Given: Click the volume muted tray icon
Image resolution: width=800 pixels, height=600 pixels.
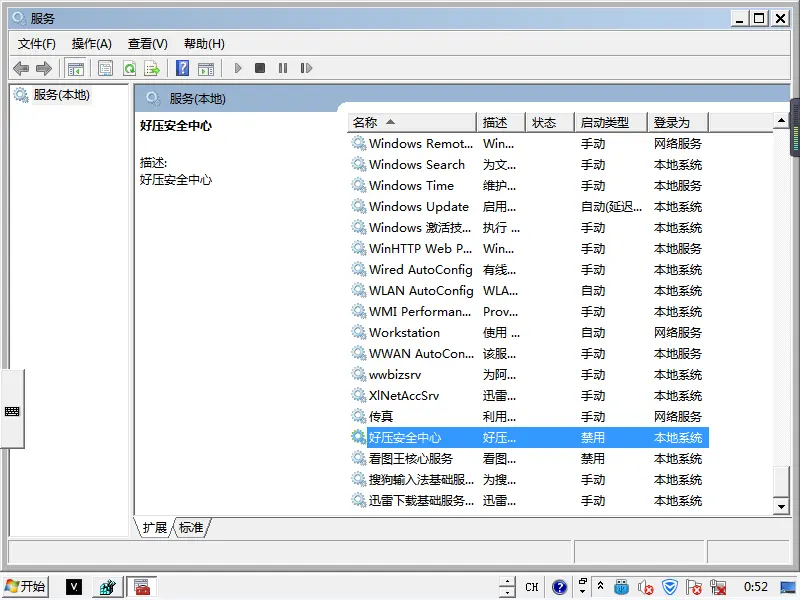Looking at the screenshot, I should [x=645, y=587].
